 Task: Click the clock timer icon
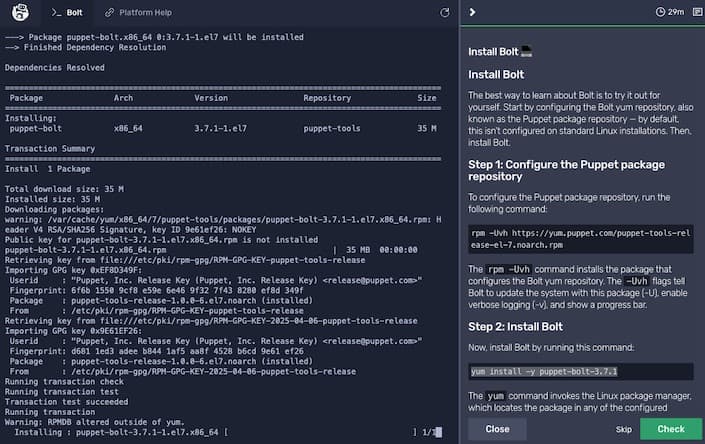coord(660,12)
